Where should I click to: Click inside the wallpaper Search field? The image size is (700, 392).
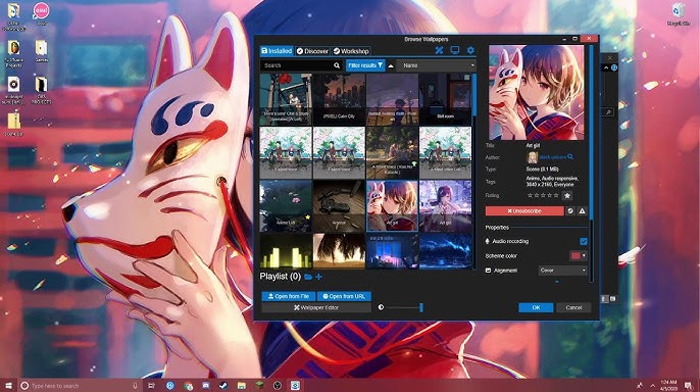click(296, 66)
